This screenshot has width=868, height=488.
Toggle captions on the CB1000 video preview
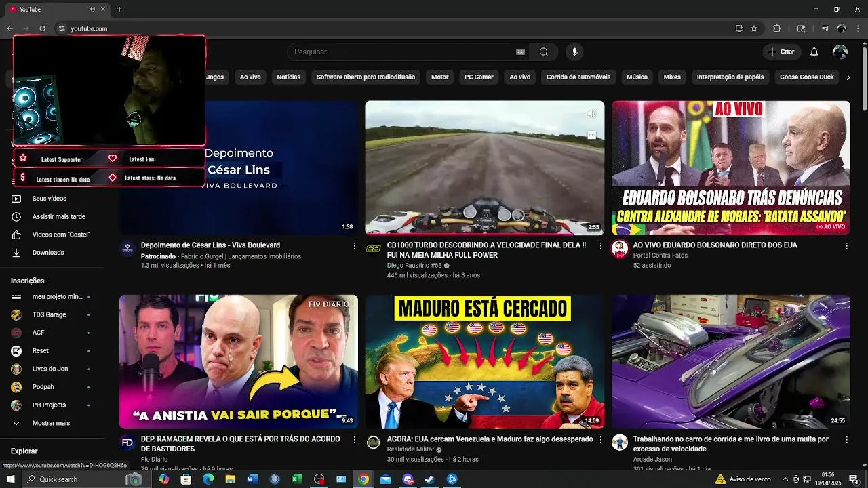click(x=591, y=135)
